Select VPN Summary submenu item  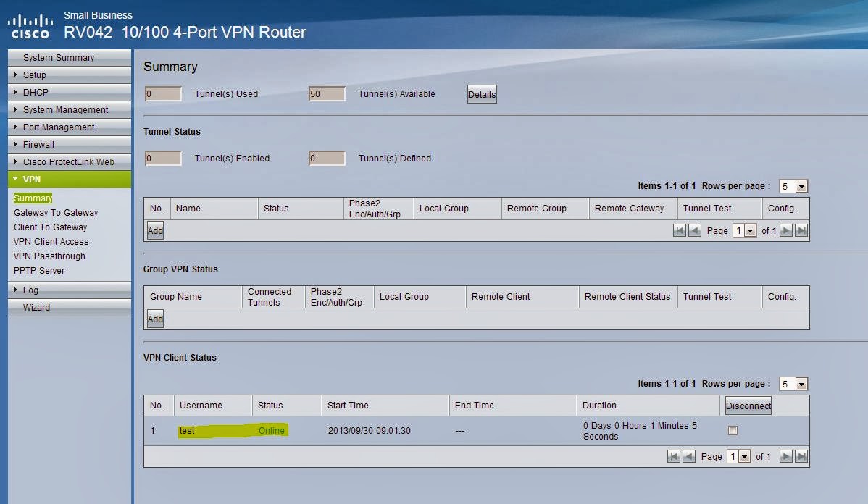[33, 198]
